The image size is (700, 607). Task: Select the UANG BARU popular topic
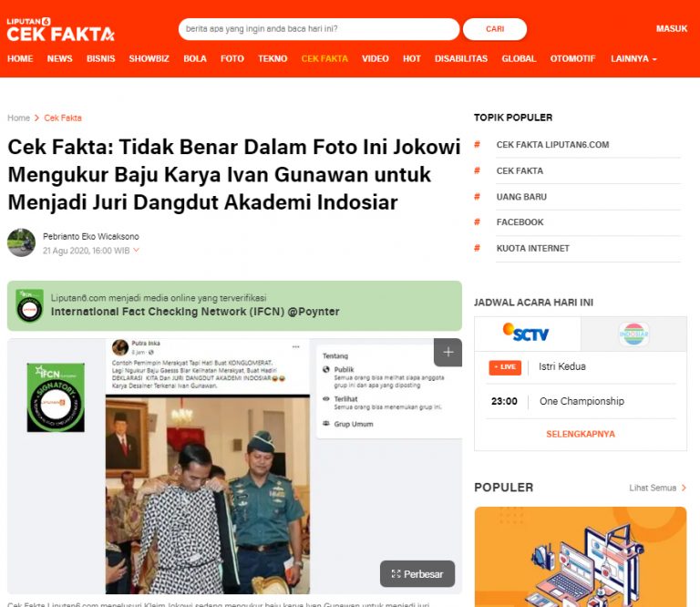(521, 197)
